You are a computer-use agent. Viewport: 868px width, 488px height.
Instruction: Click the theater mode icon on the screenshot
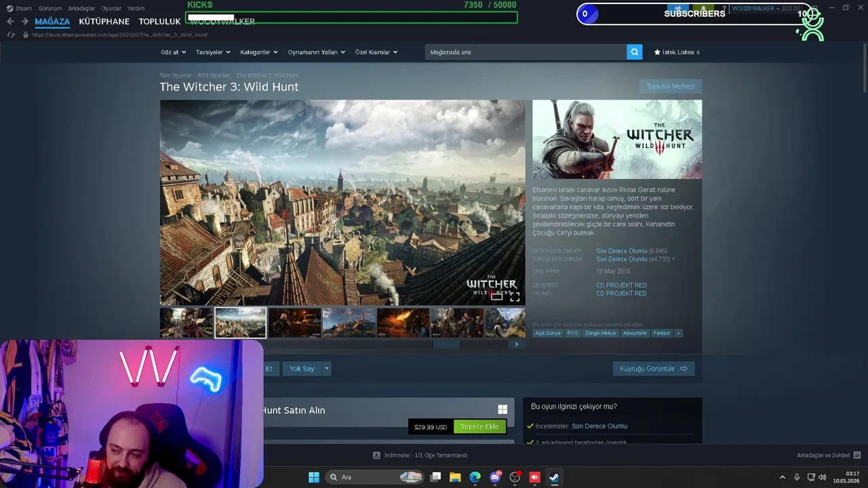[496, 296]
